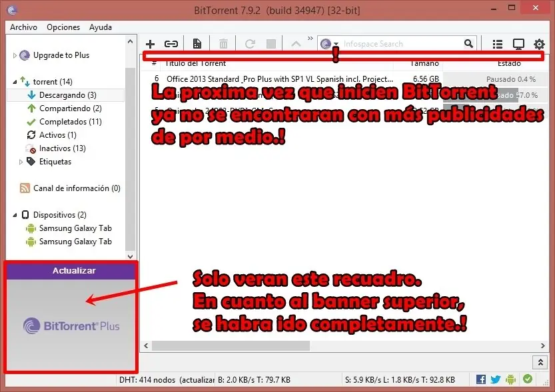This screenshot has width=555, height=392.
Task: Click the 6.56 GB size cell
Action: point(426,79)
